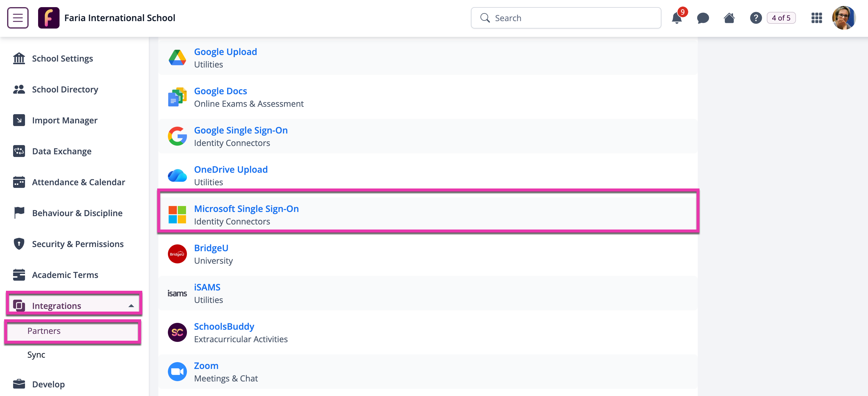Click the Faria school logo
Image resolution: width=868 pixels, height=396 pixels.
coord(49,18)
